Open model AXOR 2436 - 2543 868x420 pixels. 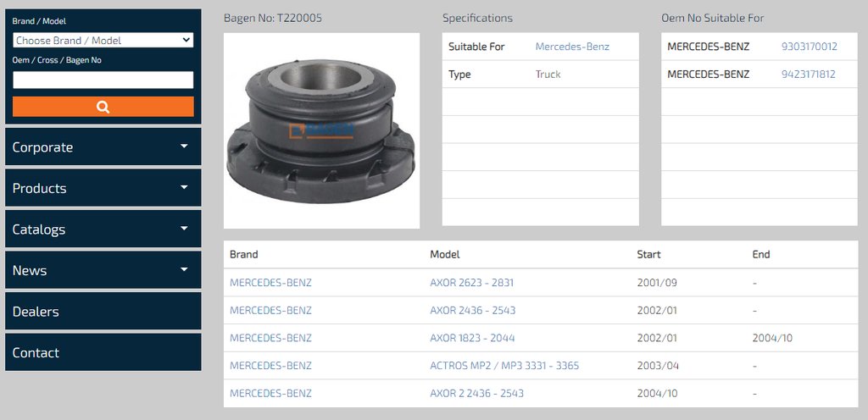473,311
